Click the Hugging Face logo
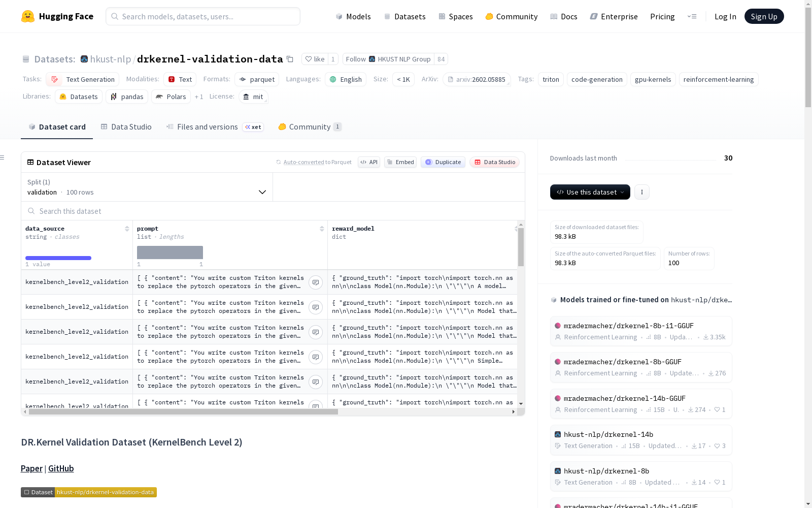This screenshot has width=812, height=508. tap(57, 16)
